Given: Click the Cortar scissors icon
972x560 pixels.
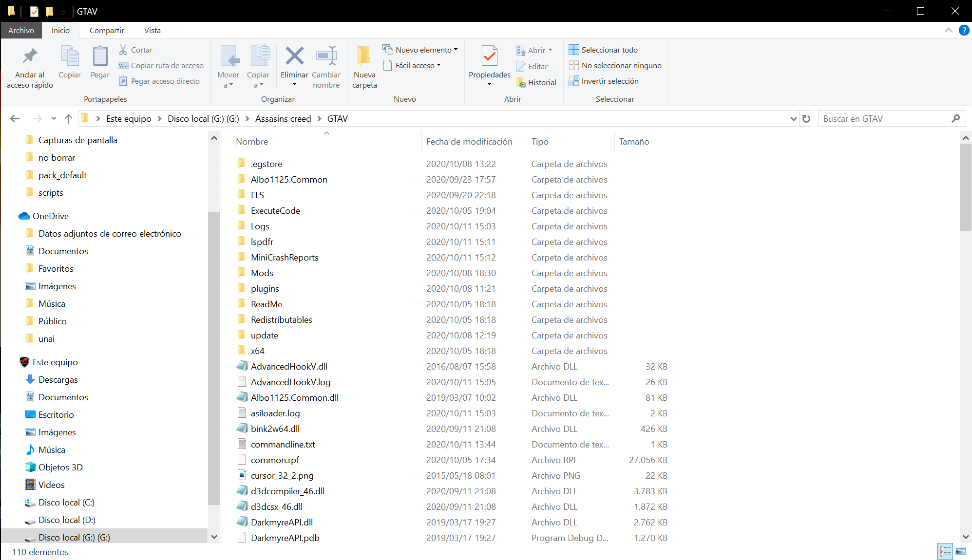Looking at the screenshot, I should pyautogui.click(x=123, y=50).
